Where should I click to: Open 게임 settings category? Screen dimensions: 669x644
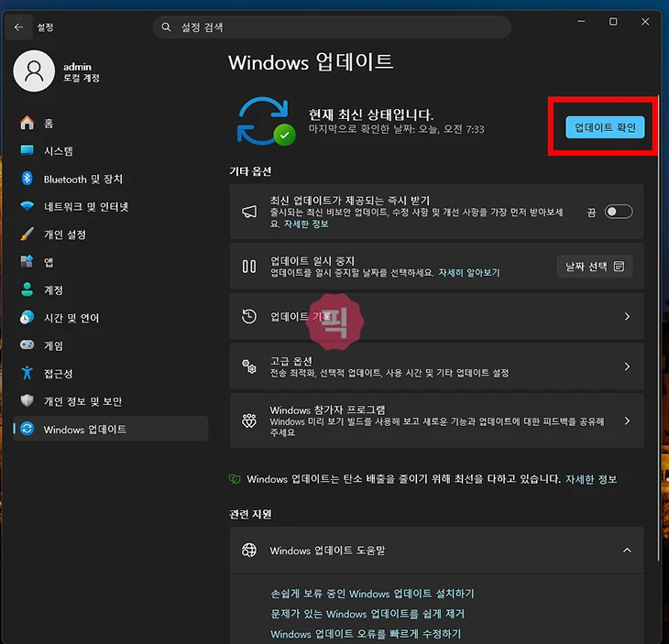(x=111, y=345)
